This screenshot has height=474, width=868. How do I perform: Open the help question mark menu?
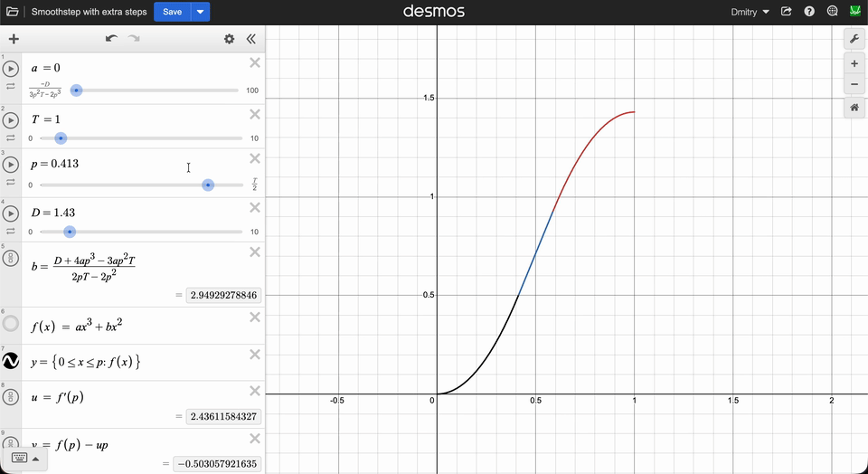click(x=809, y=12)
